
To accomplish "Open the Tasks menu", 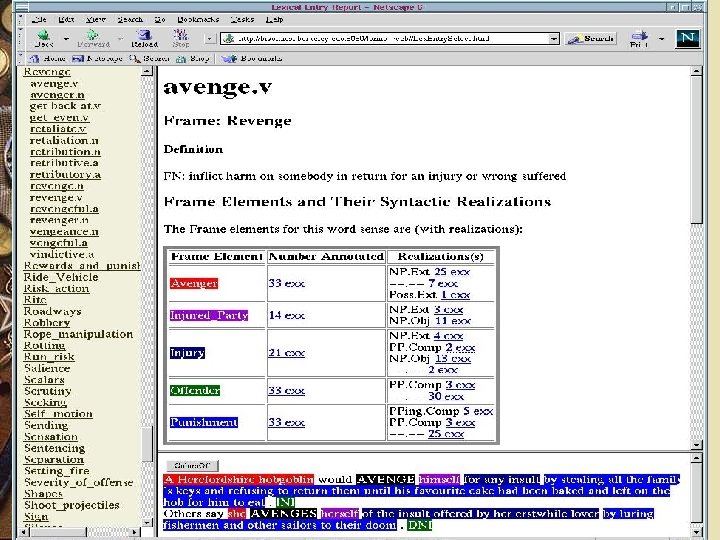I will (x=242, y=19).
